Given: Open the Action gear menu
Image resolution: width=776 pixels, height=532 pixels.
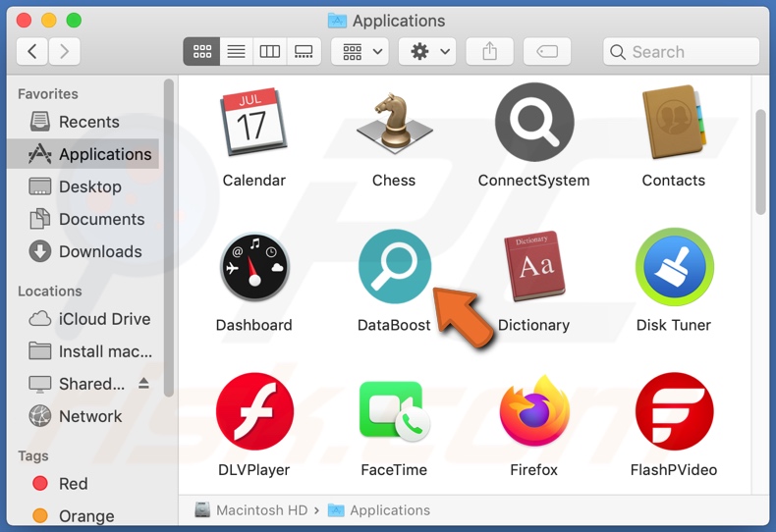Looking at the screenshot, I should 427,51.
